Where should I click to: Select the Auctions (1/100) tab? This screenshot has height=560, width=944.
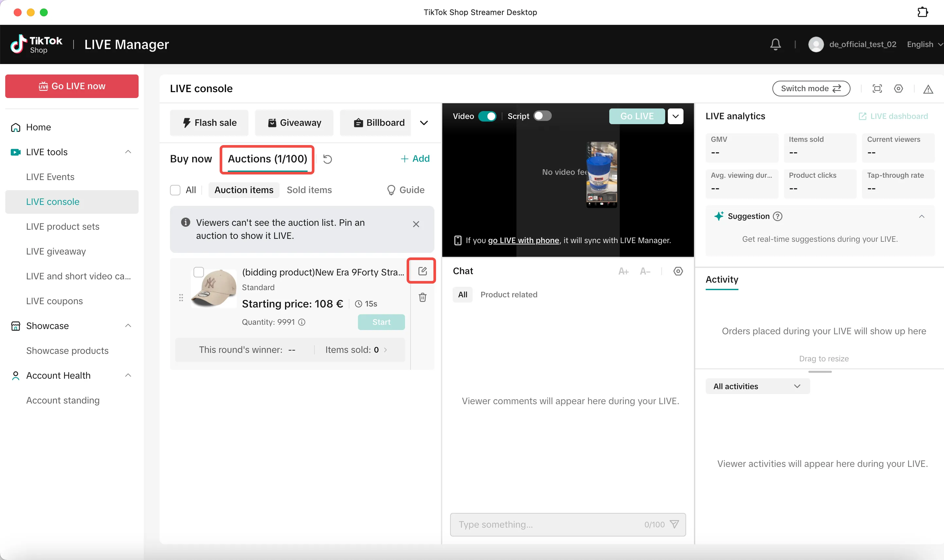[267, 159]
